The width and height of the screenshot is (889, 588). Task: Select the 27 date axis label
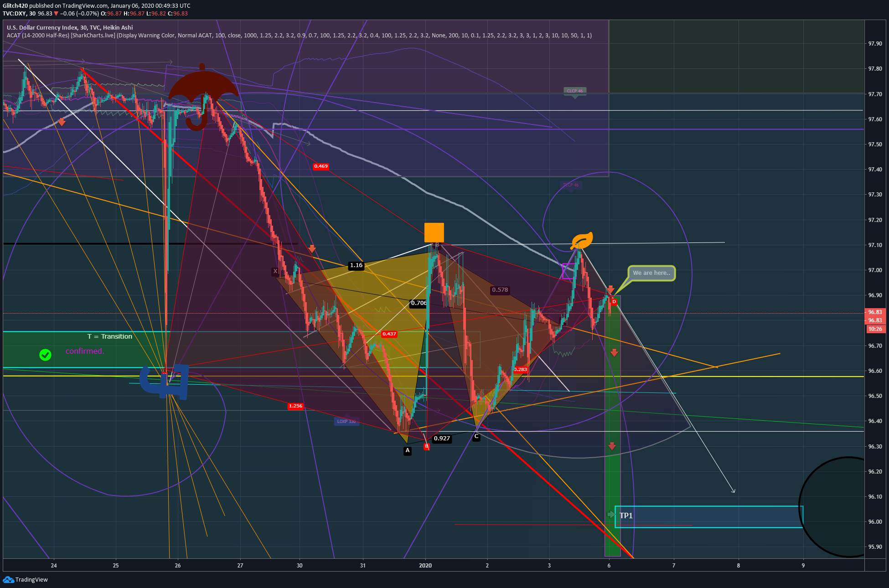(x=240, y=566)
